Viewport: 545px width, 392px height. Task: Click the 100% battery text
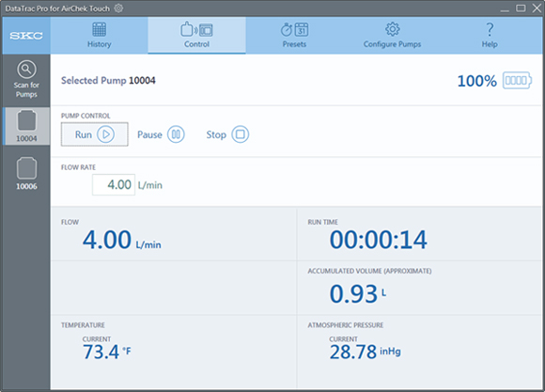(477, 81)
